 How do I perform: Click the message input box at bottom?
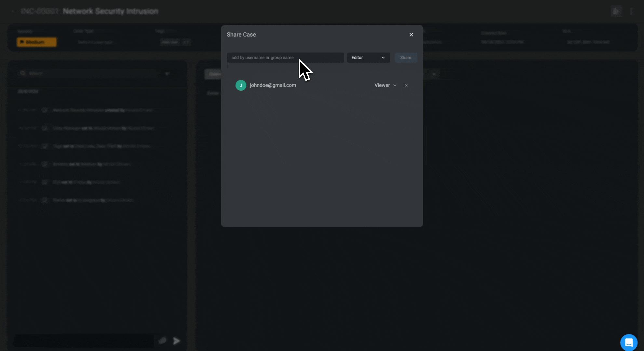click(83, 341)
